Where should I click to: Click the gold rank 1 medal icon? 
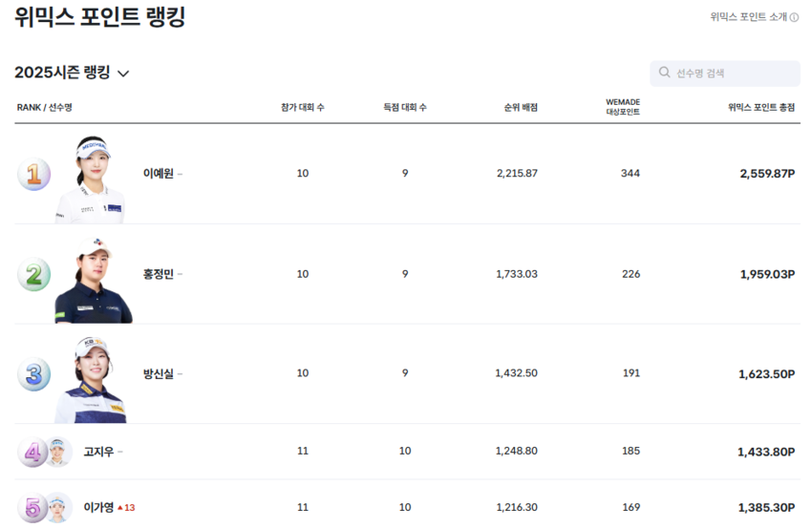(33, 174)
